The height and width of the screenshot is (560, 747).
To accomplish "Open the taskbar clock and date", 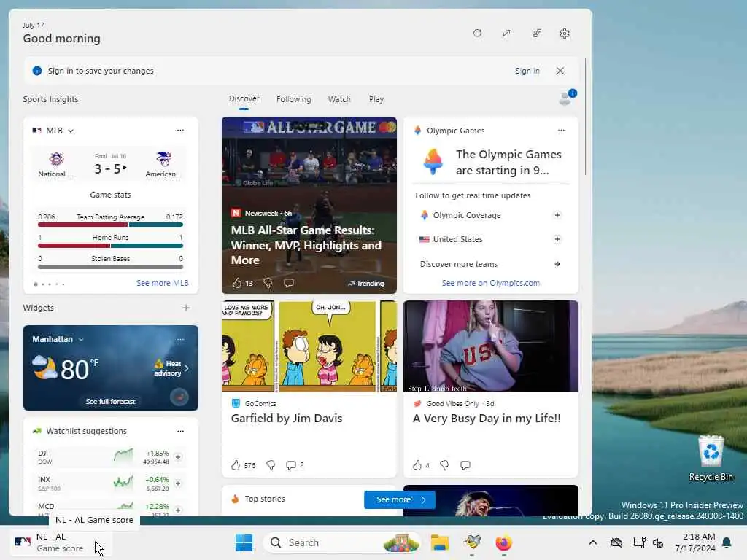I will 694,542.
